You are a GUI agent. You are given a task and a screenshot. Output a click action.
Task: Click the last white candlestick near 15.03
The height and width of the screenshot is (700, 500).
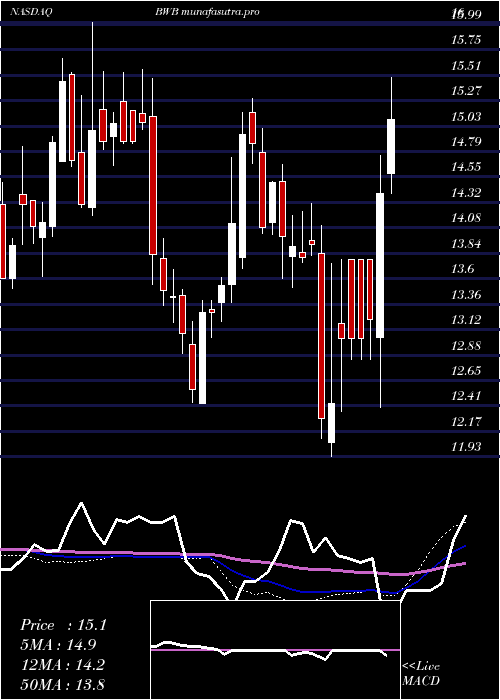[x=391, y=146]
